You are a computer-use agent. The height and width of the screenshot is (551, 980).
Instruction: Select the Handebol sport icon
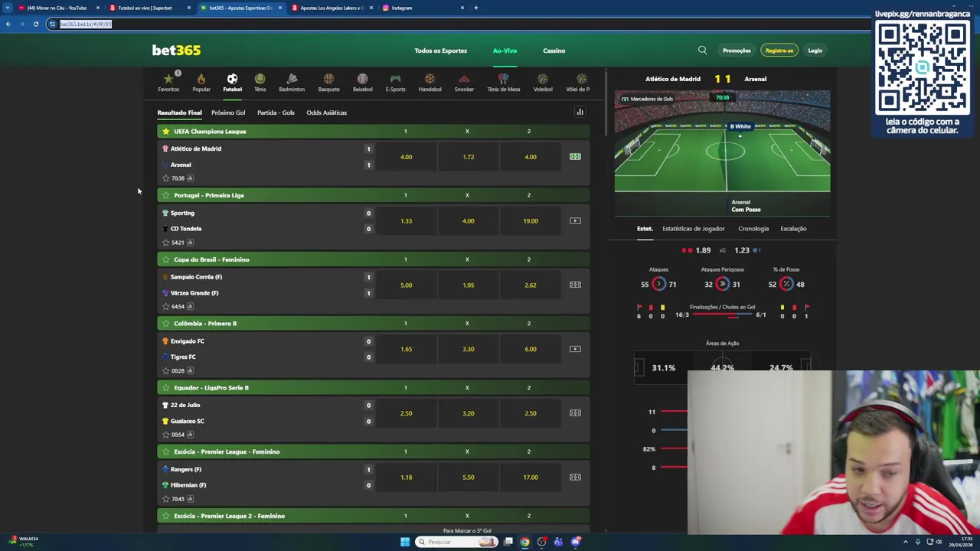coord(430,83)
